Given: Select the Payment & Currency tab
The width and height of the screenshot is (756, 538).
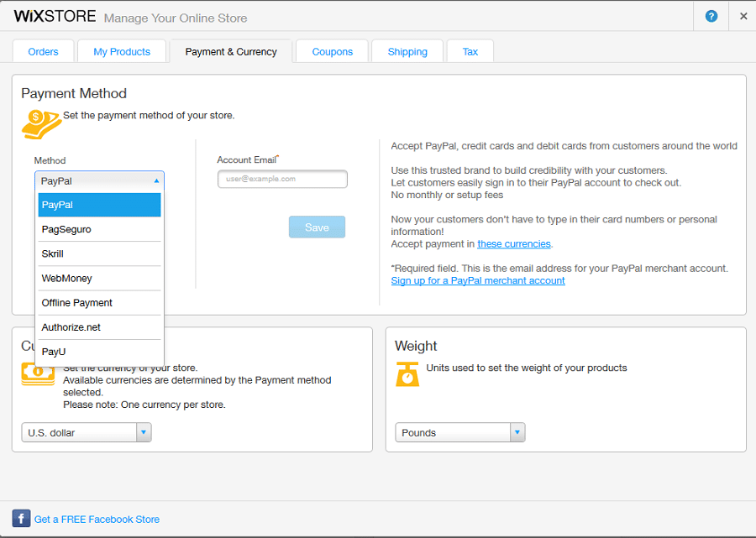Looking at the screenshot, I should point(231,51).
